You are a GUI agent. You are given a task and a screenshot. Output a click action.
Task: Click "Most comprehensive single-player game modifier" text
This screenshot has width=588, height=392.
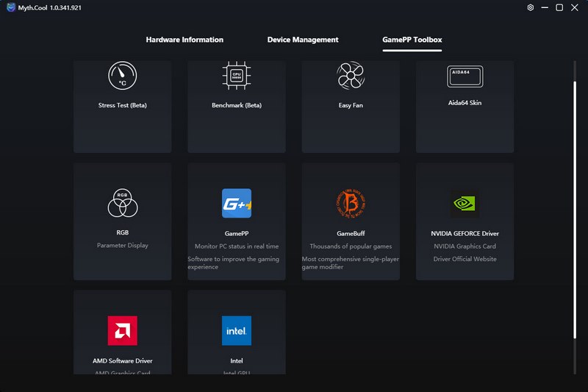[x=351, y=263]
